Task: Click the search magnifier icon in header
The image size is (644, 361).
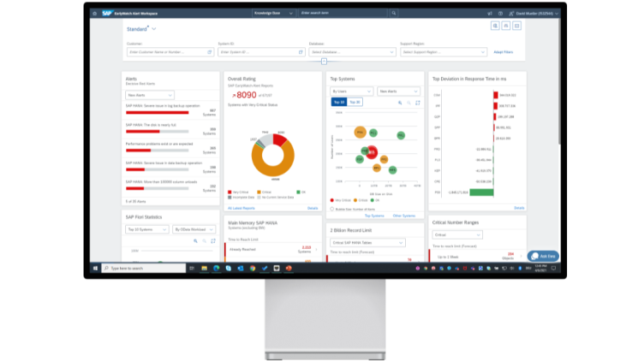Action: point(393,14)
